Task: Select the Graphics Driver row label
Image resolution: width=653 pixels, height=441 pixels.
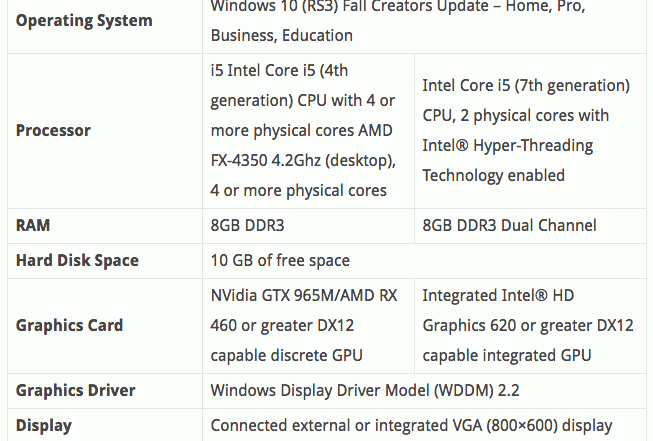Action: tap(76, 390)
